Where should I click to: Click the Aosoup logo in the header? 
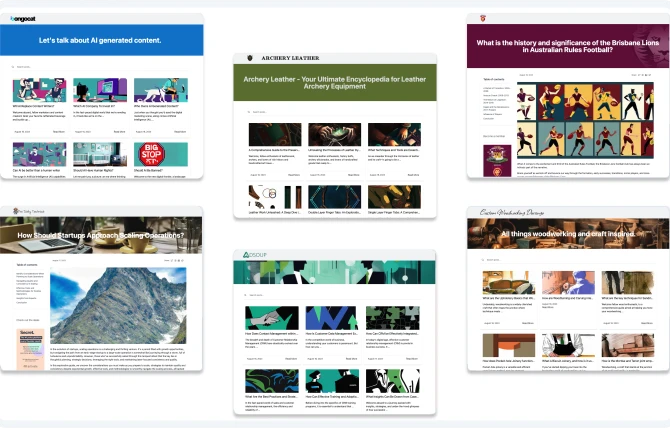255,255
